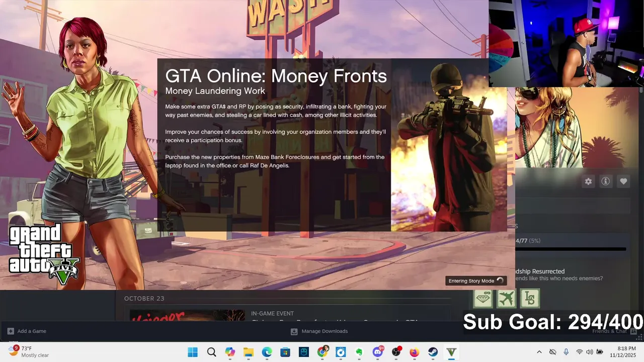
Task: Click the Money Laundering Work subtitle
Action: [x=215, y=91]
